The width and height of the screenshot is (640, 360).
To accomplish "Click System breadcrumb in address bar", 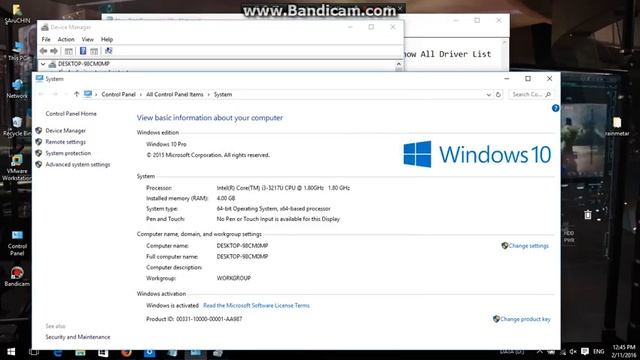I will [223, 94].
